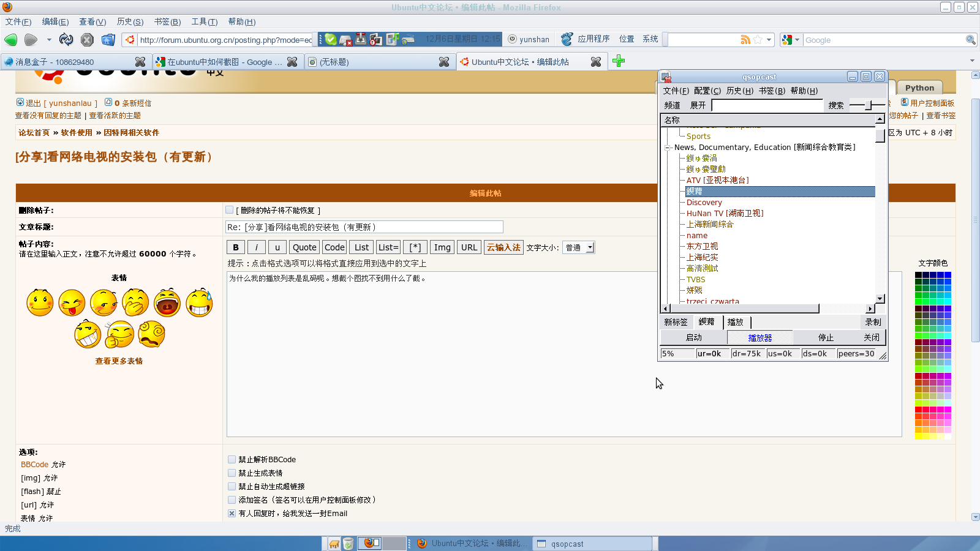Open the 书签(B) menu in Firefox
Viewport: 980px width, 551px height.
[167, 21]
